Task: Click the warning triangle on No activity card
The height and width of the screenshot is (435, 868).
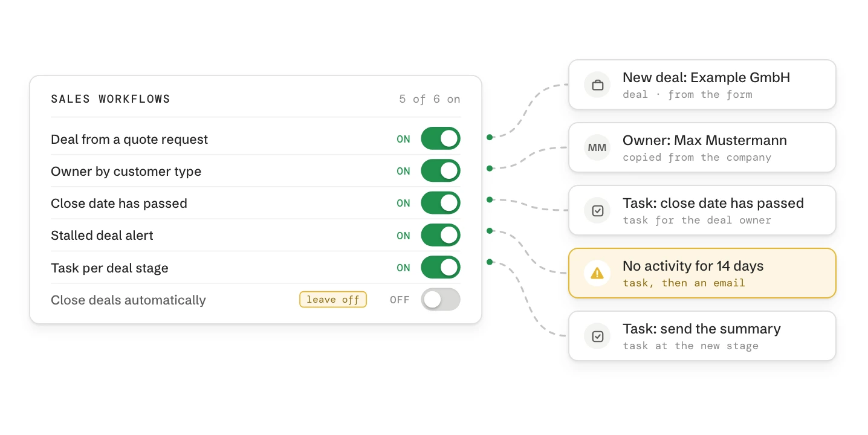Action: 597,274
